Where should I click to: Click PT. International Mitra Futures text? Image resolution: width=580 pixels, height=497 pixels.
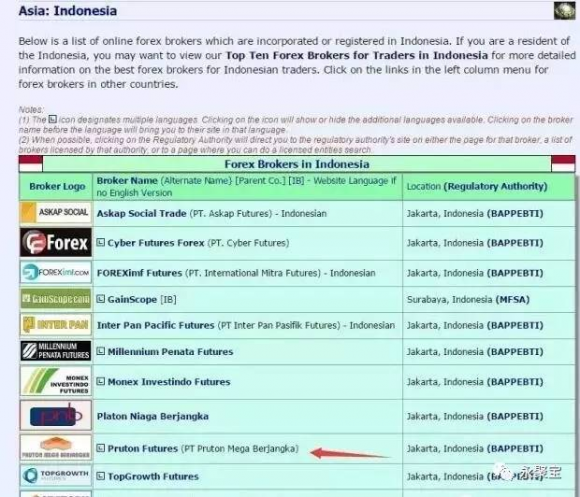point(253,273)
